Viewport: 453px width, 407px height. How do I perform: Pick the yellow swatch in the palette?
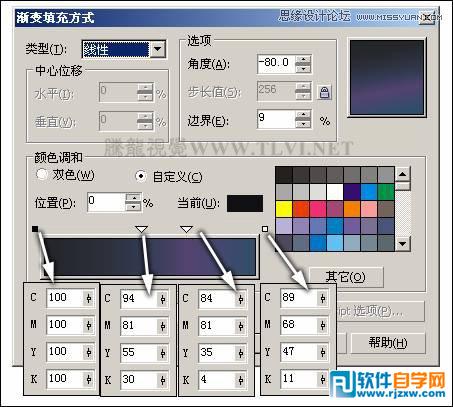pos(284,209)
